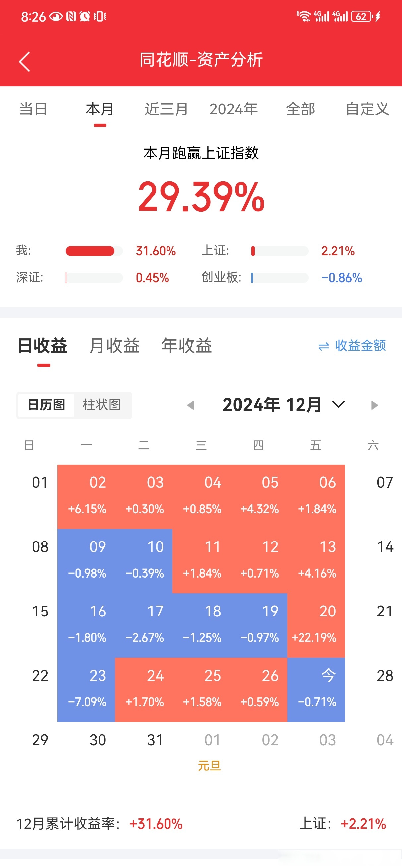Select today's 今 cell with -0.71%
Viewport: 402px width, 868px height.
click(316, 690)
